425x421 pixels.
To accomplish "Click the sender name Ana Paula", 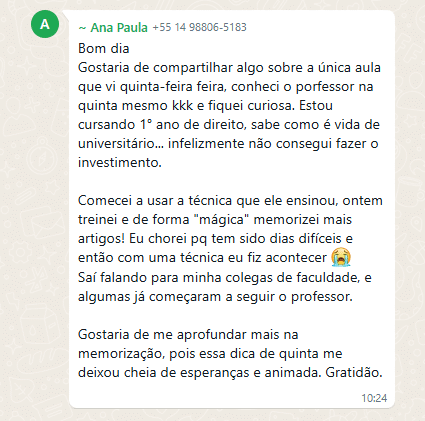I will [x=119, y=28].
